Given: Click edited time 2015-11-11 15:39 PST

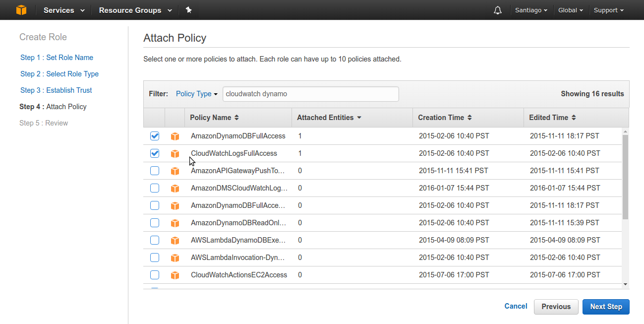Looking at the screenshot, I should (565, 223).
